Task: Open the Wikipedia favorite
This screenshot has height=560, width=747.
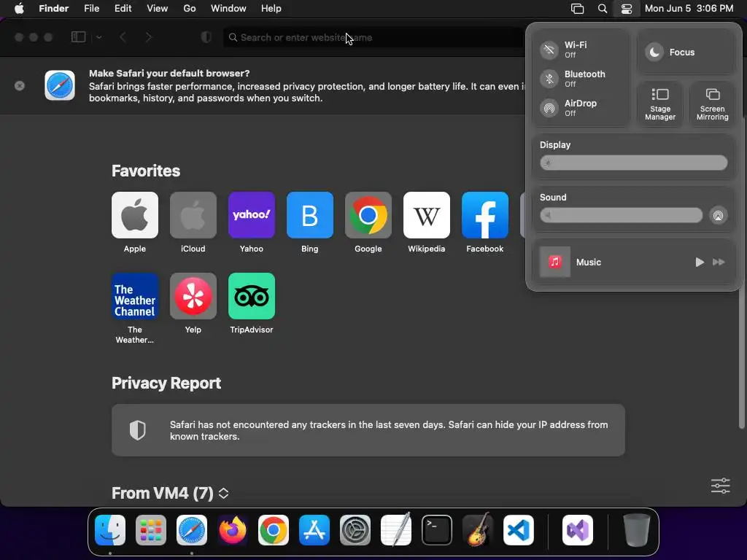Action: pyautogui.click(x=426, y=215)
